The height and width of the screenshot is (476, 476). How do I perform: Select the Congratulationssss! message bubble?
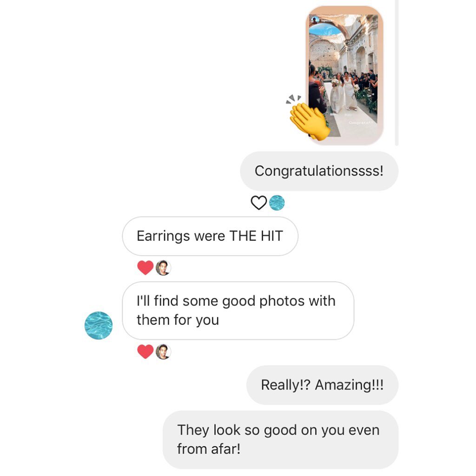click(319, 171)
